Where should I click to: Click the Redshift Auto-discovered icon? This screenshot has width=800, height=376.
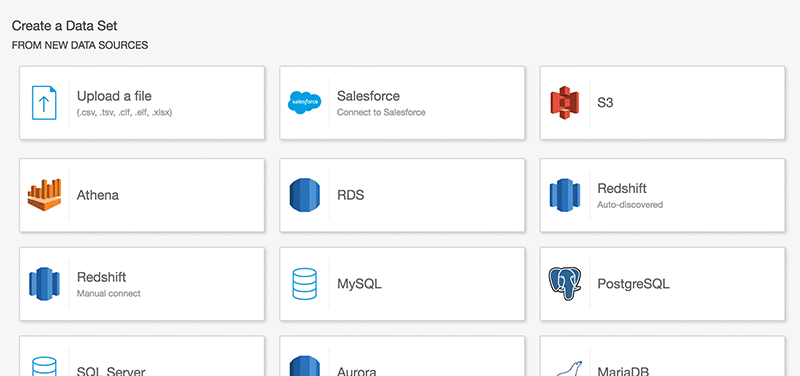(565, 195)
